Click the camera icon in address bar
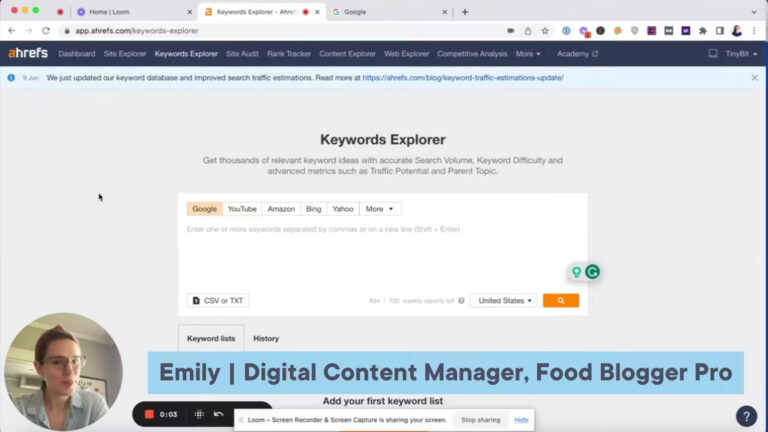 510,30
